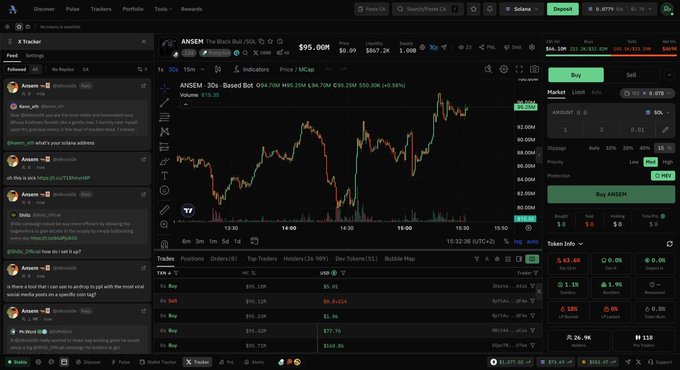
Task: Open the TradingView logo link
Action: point(188,210)
